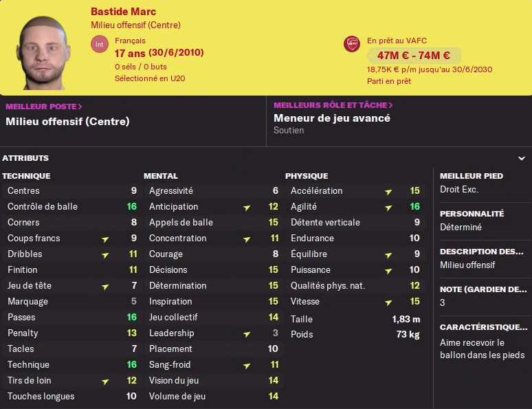
Task: Click the arrow icon next to Anticipation
Action: coord(247,208)
